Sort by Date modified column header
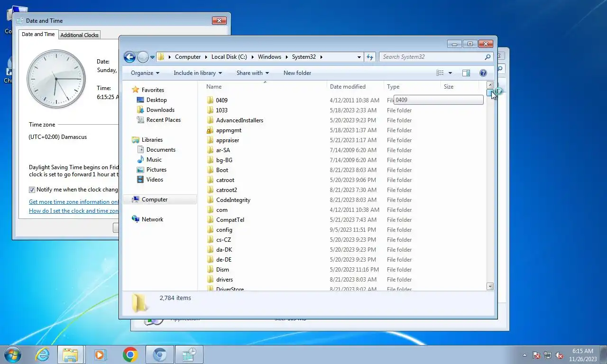Image resolution: width=607 pixels, height=364 pixels. pyautogui.click(x=356, y=87)
